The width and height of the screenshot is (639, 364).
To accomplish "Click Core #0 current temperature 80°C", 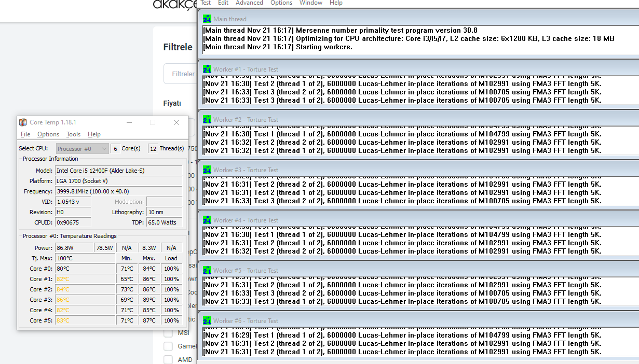I will pyautogui.click(x=85, y=269).
